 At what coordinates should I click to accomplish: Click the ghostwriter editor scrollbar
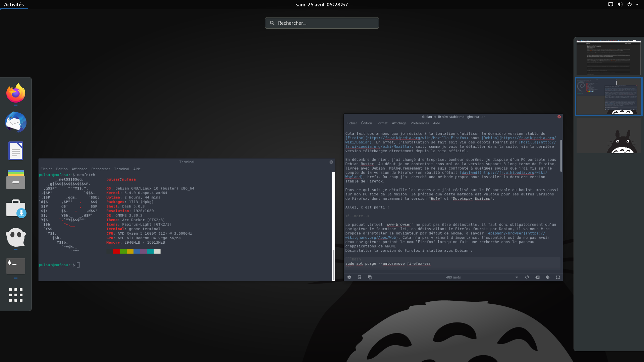(x=561, y=156)
